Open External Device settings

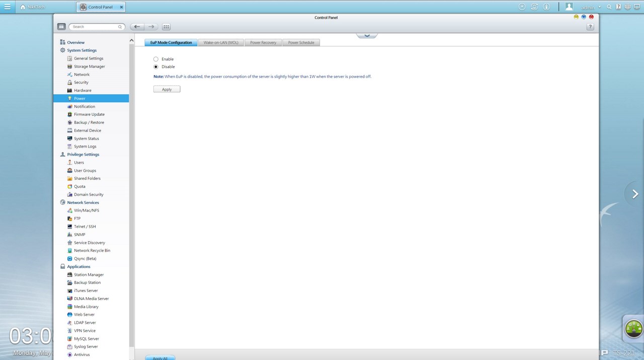88,130
